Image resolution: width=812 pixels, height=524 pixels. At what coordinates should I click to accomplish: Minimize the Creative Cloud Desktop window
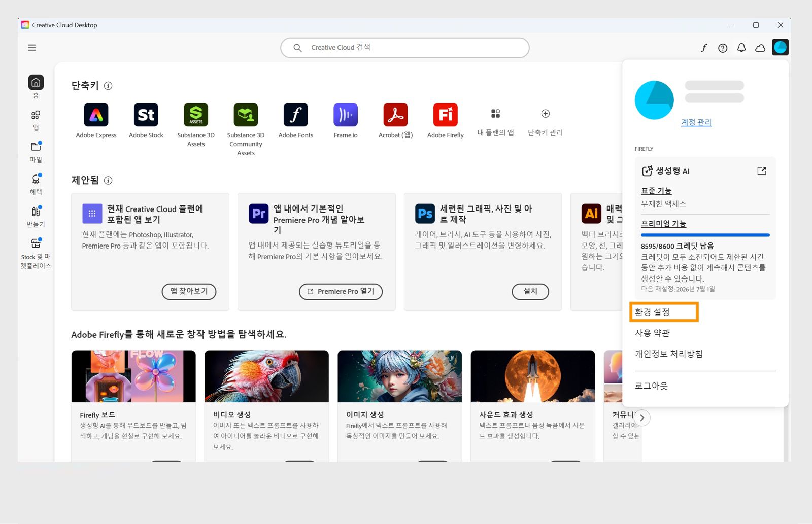point(732,25)
